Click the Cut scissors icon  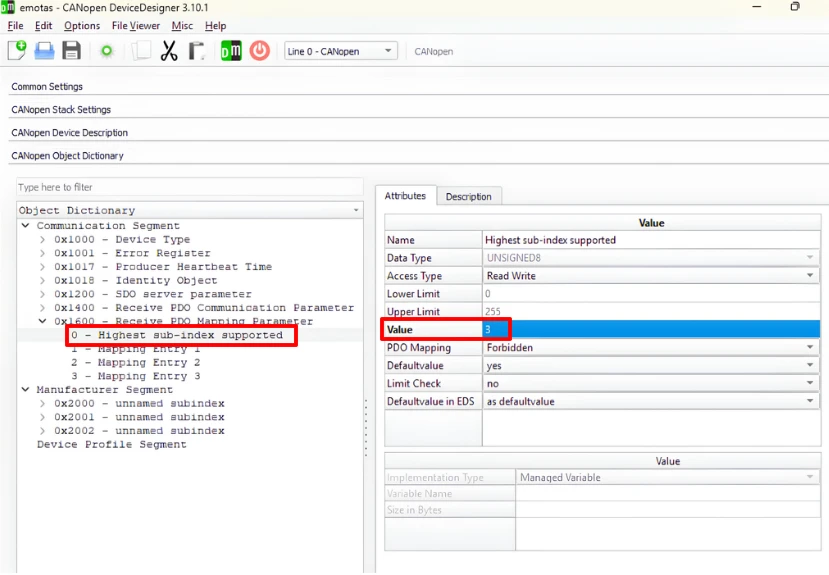pyautogui.click(x=169, y=51)
